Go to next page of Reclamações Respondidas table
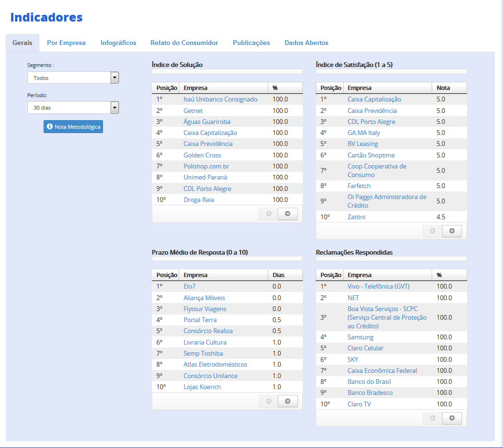Image resolution: width=503 pixels, height=448 pixels. point(452,418)
